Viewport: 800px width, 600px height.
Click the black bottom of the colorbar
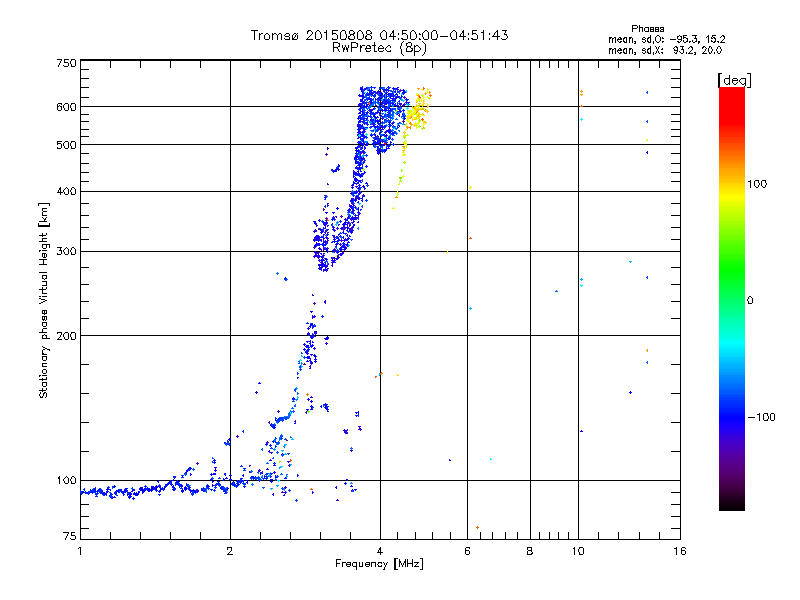pos(732,503)
